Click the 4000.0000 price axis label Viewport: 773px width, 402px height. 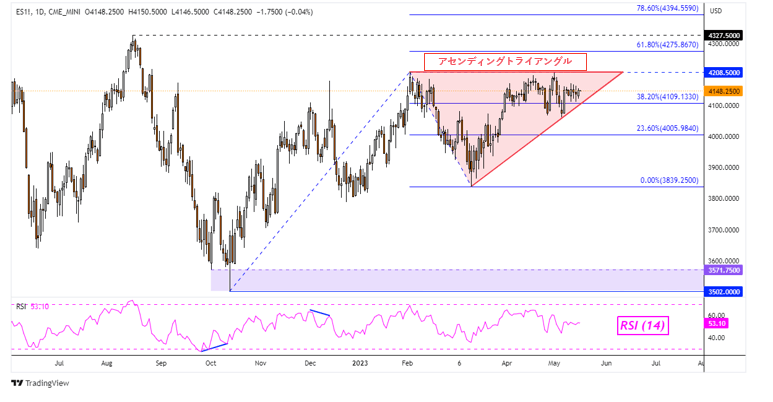pyautogui.click(x=724, y=137)
